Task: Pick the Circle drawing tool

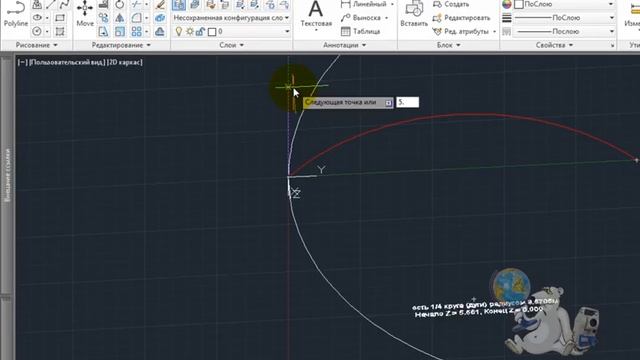Action: [x=37, y=31]
